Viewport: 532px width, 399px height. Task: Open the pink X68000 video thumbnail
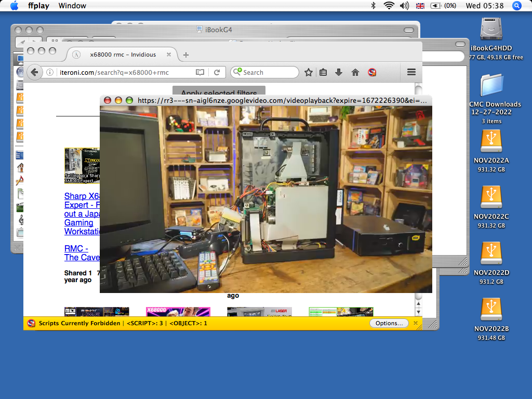(178, 312)
